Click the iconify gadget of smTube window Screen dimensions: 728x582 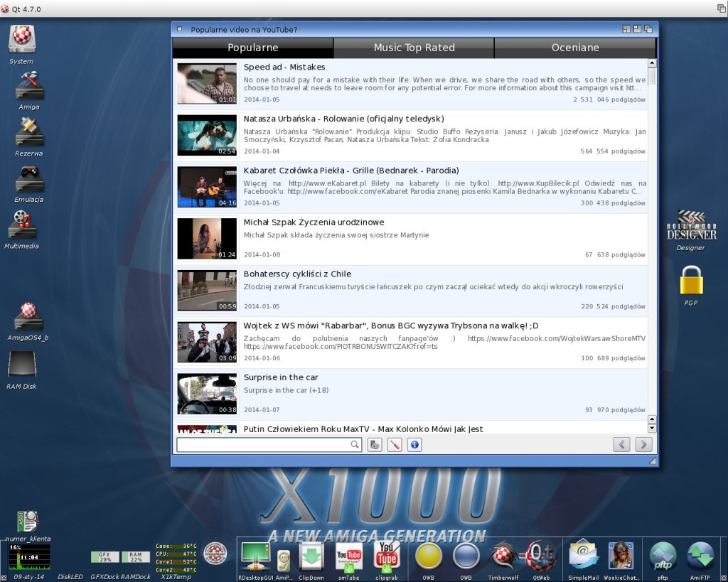(626, 29)
